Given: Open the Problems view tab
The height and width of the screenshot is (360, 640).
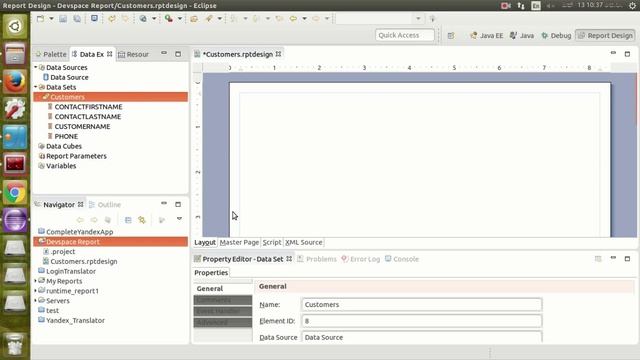Looking at the screenshot, I should 317,259.
